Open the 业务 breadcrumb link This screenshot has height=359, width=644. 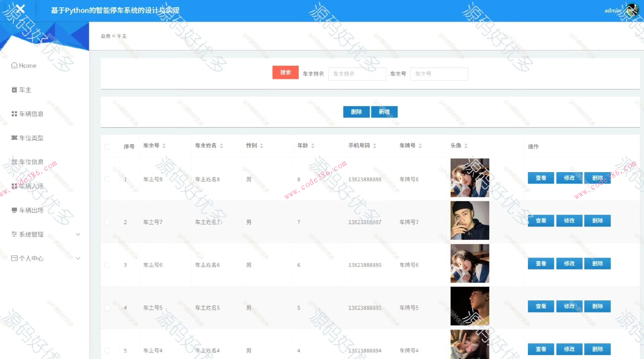(x=105, y=36)
